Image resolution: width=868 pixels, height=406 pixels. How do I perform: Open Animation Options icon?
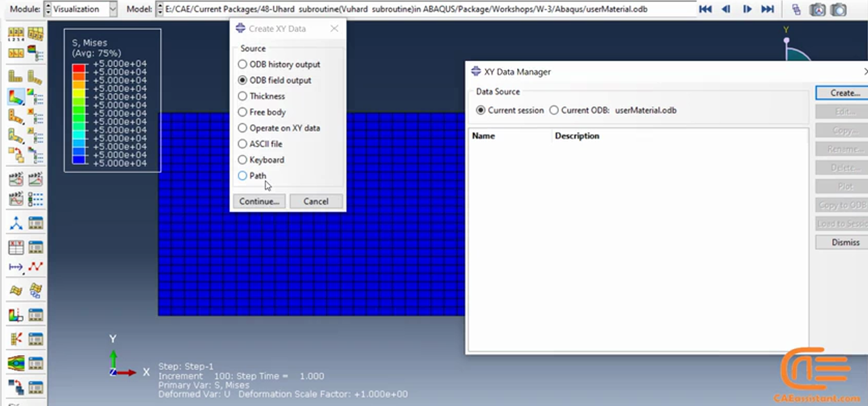tap(35, 199)
